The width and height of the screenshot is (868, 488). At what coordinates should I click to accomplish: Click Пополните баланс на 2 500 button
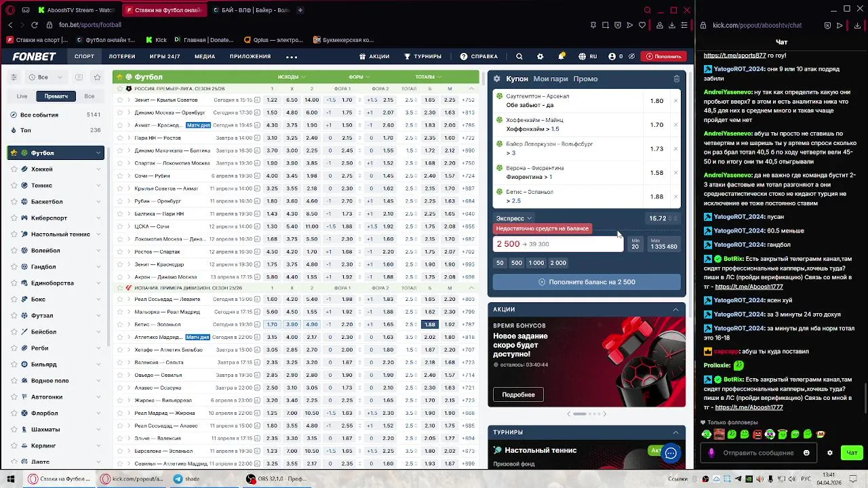click(x=587, y=282)
